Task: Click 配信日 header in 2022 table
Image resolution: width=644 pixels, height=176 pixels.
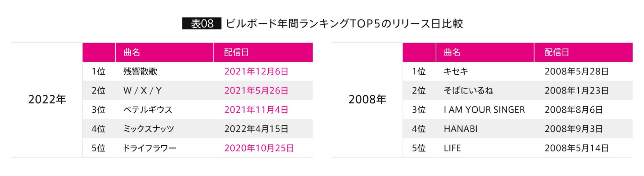Action: coord(236,52)
